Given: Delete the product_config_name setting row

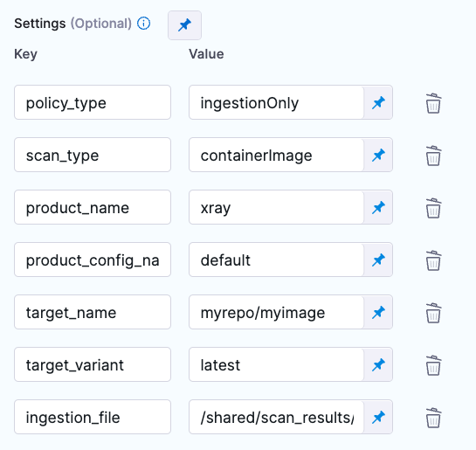Looking at the screenshot, I should pos(433,260).
